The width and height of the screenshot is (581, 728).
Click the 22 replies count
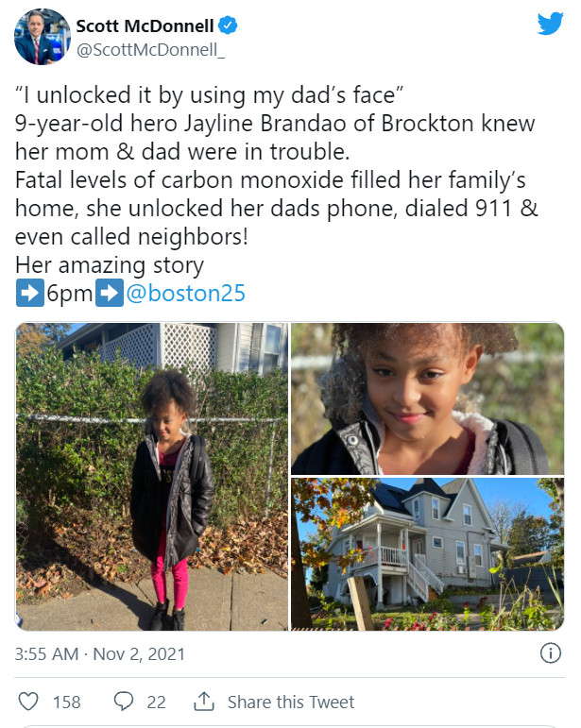(x=156, y=702)
